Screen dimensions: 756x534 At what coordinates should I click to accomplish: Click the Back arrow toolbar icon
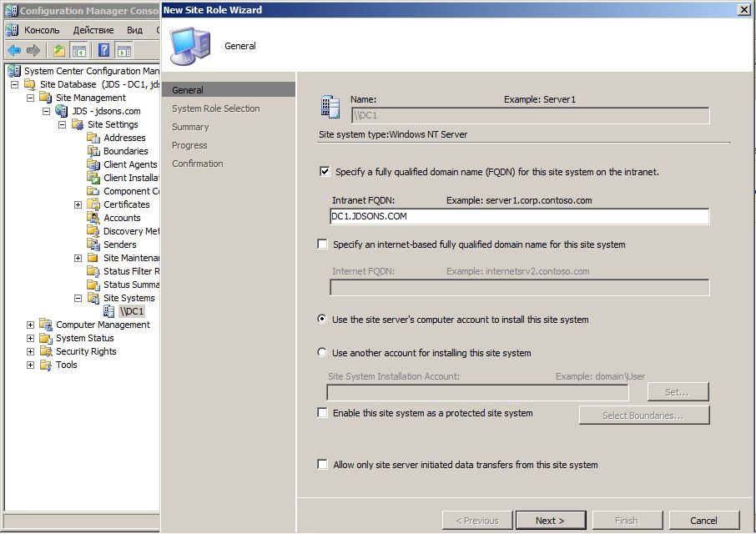(14, 50)
